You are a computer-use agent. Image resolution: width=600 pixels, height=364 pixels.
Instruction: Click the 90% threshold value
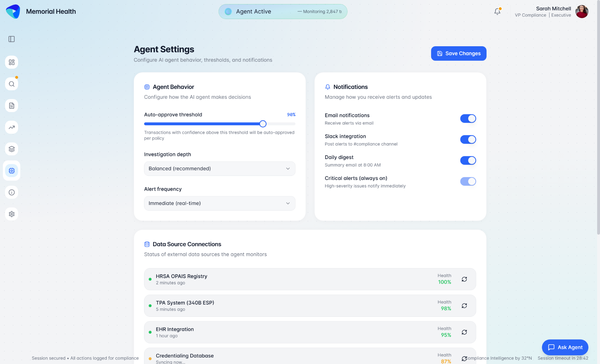(291, 115)
